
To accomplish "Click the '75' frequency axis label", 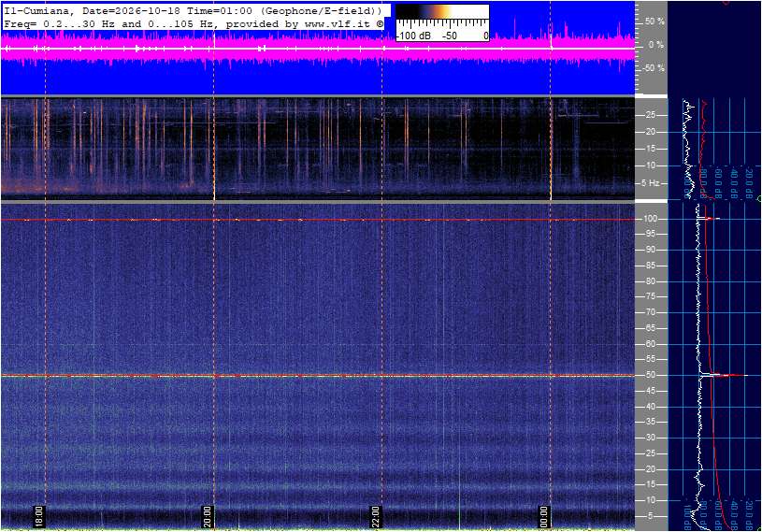I will coord(650,296).
